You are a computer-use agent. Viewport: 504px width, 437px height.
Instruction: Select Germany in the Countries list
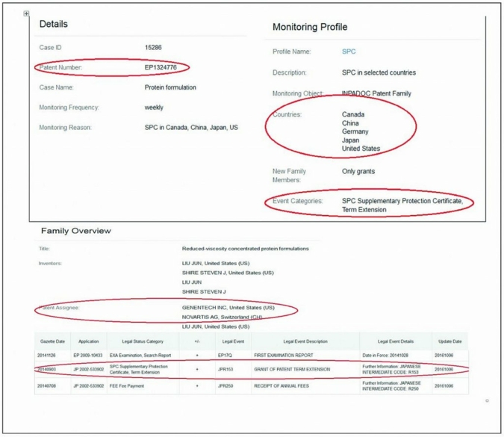(x=355, y=131)
